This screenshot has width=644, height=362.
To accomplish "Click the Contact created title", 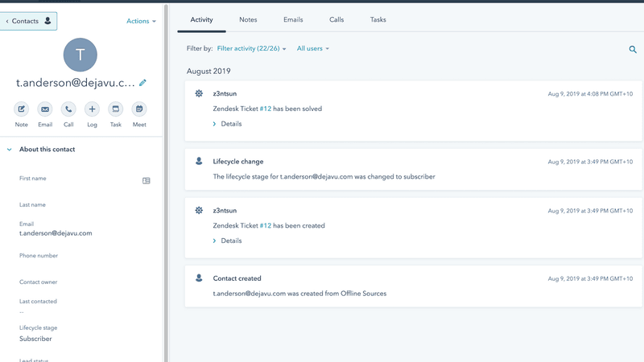I will tap(237, 278).
